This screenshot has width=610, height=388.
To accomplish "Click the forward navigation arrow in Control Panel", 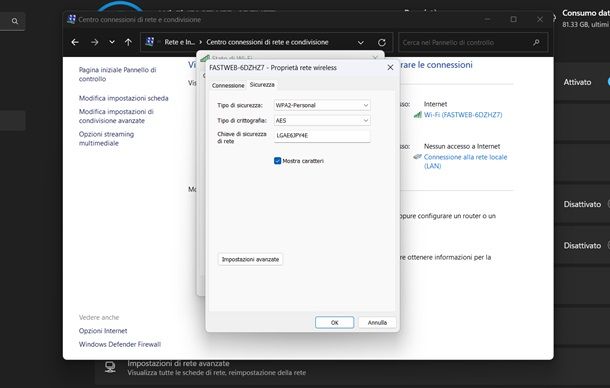I will coord(95,42).
